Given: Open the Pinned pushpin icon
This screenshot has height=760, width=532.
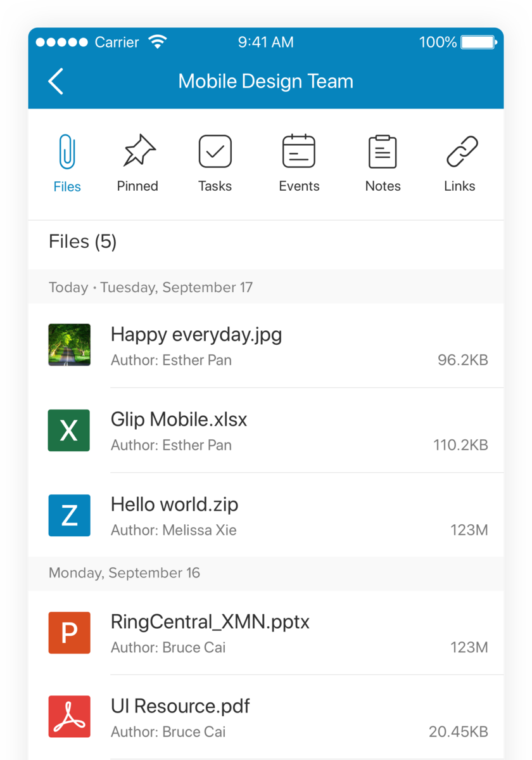Looking at the screenshot, I should pyautogui.click(x=138, y=151).
